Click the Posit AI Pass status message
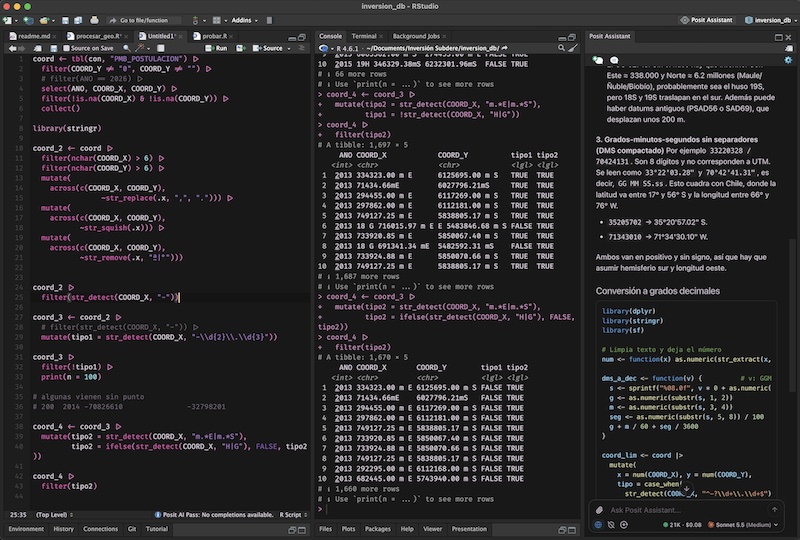800x540 pixels. 214,515
